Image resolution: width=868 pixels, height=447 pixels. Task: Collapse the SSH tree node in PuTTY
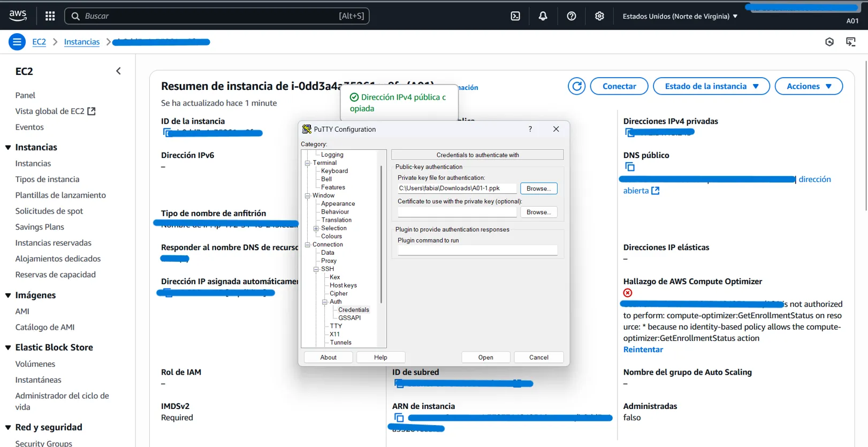point(316,269)
